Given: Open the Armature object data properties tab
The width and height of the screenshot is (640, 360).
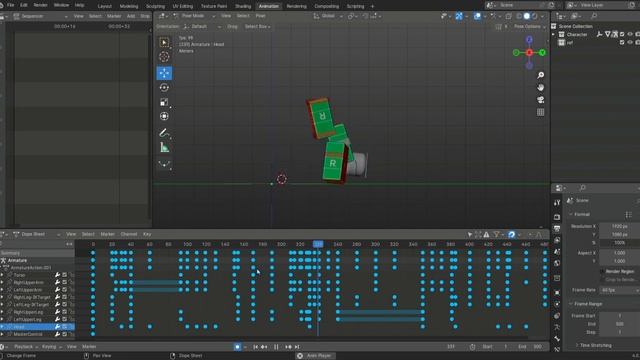Looking at the screenshot, I should pyautogui.click(x=557, y=327).
